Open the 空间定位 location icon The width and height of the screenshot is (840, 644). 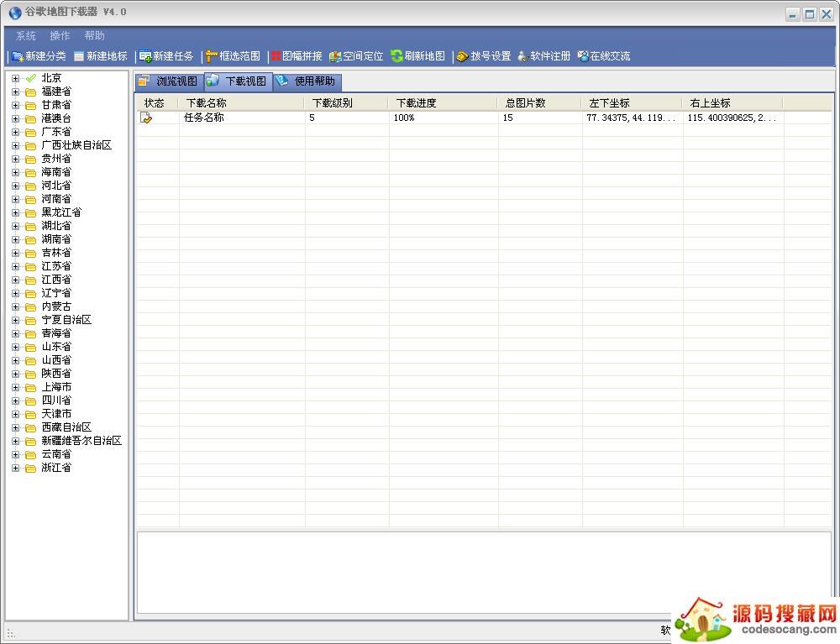coord(335,56)
